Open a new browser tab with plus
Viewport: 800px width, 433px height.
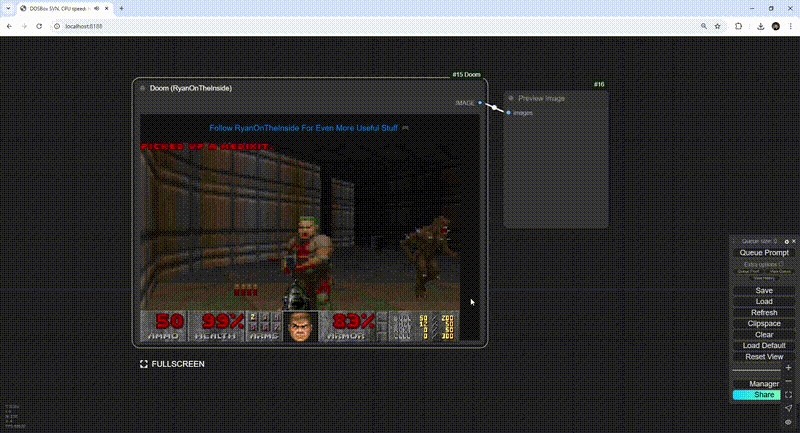[x=121, y=9]
